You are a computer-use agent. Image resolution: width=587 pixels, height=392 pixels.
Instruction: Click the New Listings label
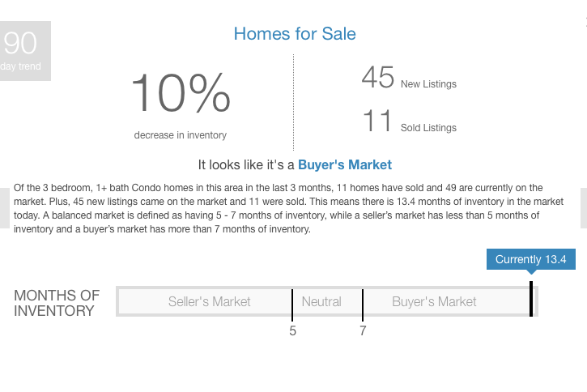(428, 84)
